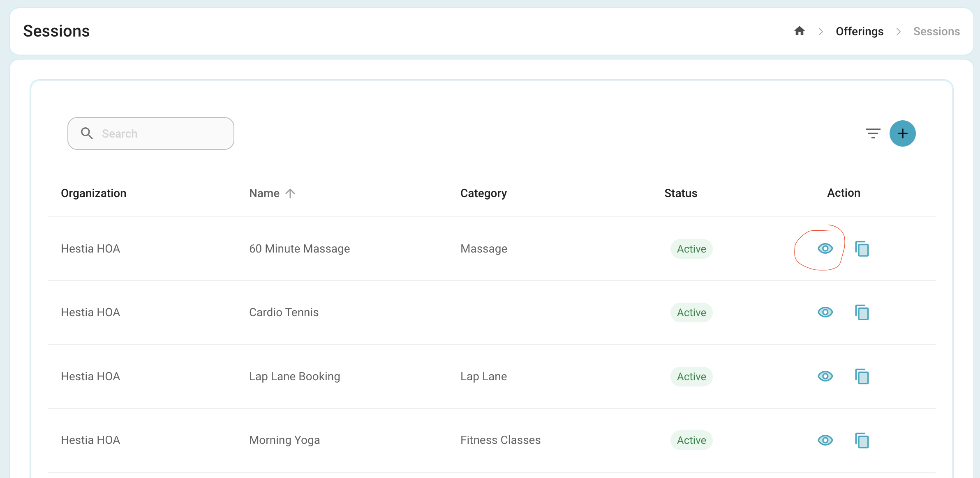This screenshot has height=478, width=980.
Task: Duplicate the 60 Minute Massage session
Action: 862,249
